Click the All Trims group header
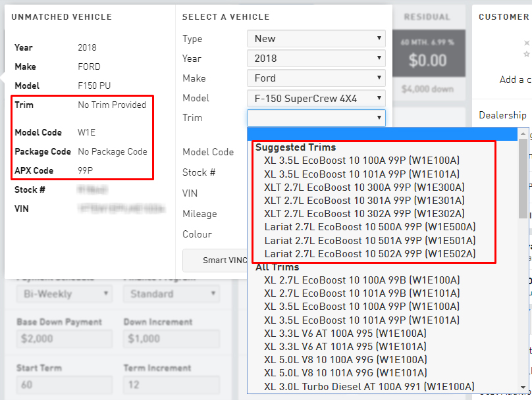 click(x=277, y=267)
